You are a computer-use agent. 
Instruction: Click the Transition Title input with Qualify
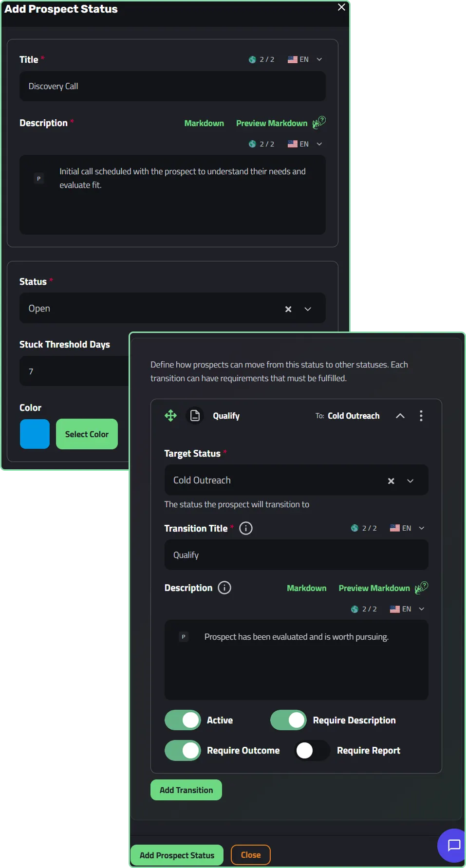(297, 555)
